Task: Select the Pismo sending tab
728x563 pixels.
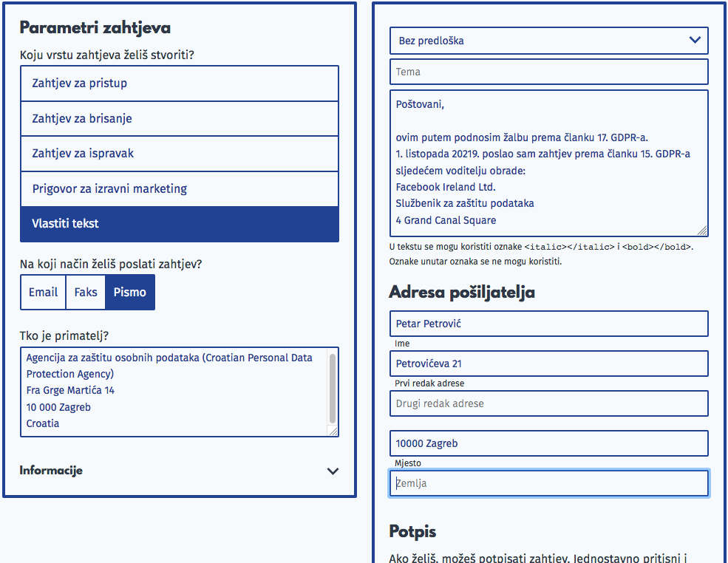Action: 129,292
